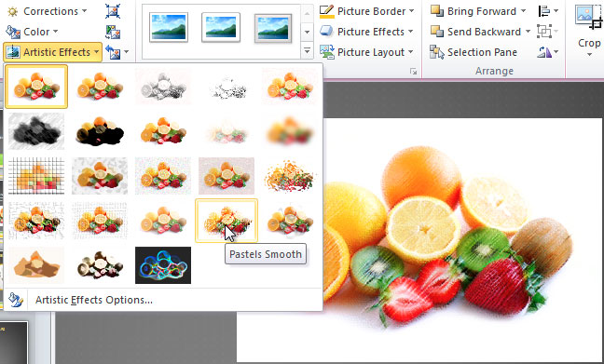Click picture styles gallery scroll-up arrow
The image size is (604, 364).
tap(307, 14)
